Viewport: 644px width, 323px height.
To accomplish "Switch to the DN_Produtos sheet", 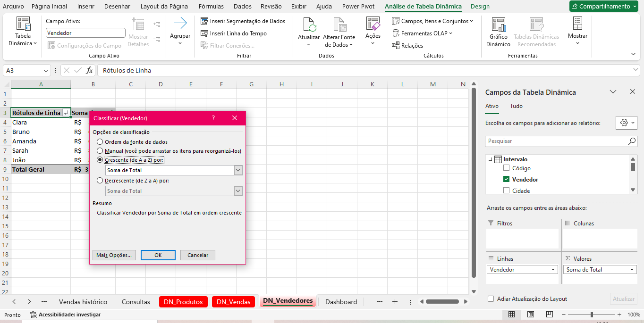I will [183, 302].
